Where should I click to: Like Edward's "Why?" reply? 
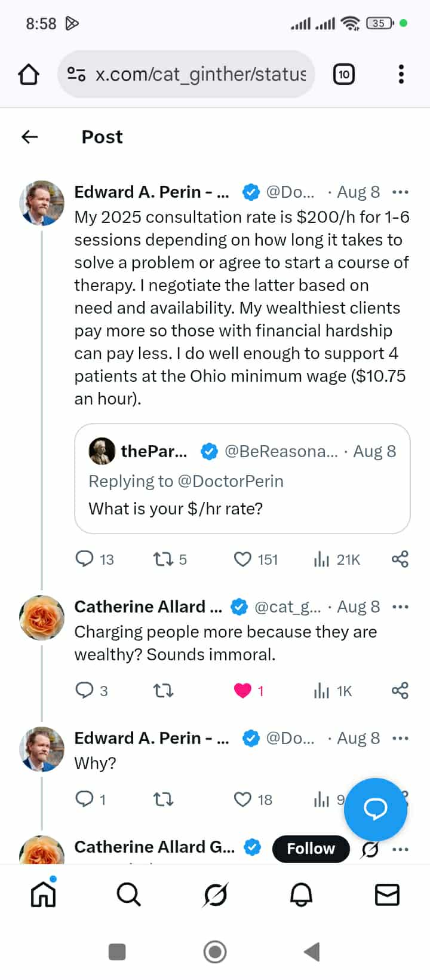tap(242, 800)
